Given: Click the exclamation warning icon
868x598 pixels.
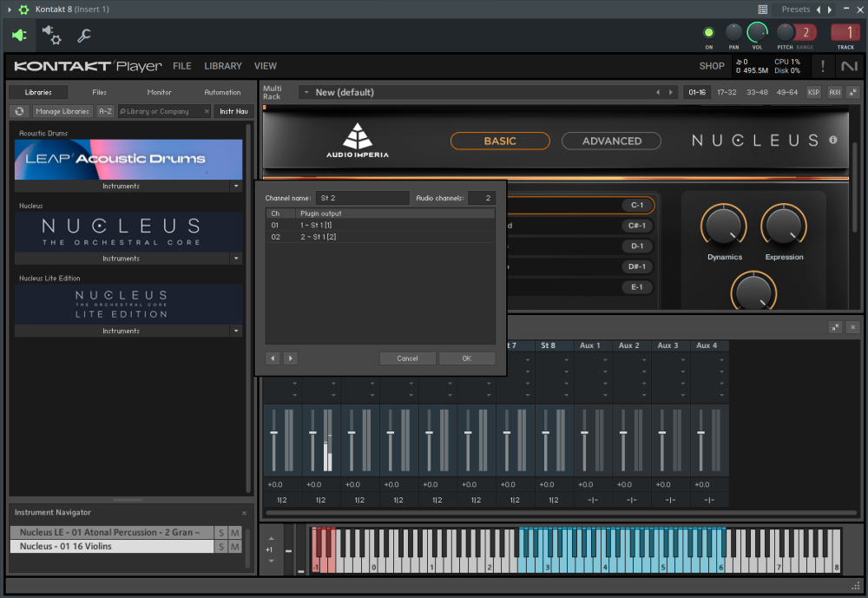Looking at the screenshot, I should (823, 67).
